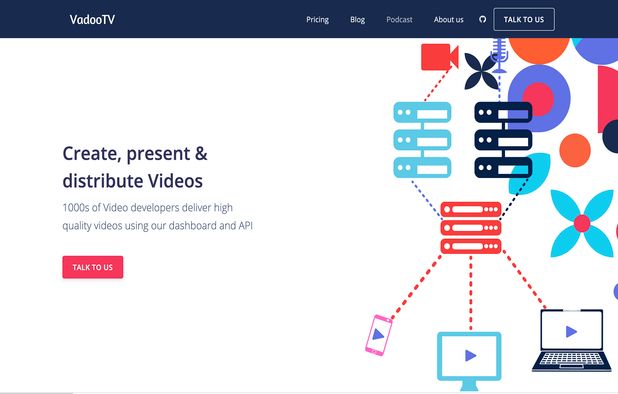Click the outlined TALK TO US navbar button
Screen dimensions: 618x394
click(524, 19)
